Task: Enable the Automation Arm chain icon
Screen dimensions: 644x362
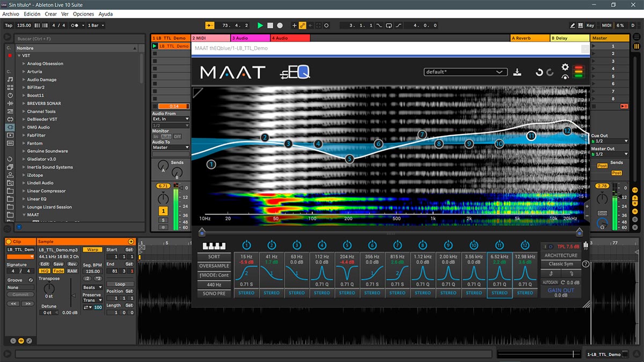Action: 302,25
